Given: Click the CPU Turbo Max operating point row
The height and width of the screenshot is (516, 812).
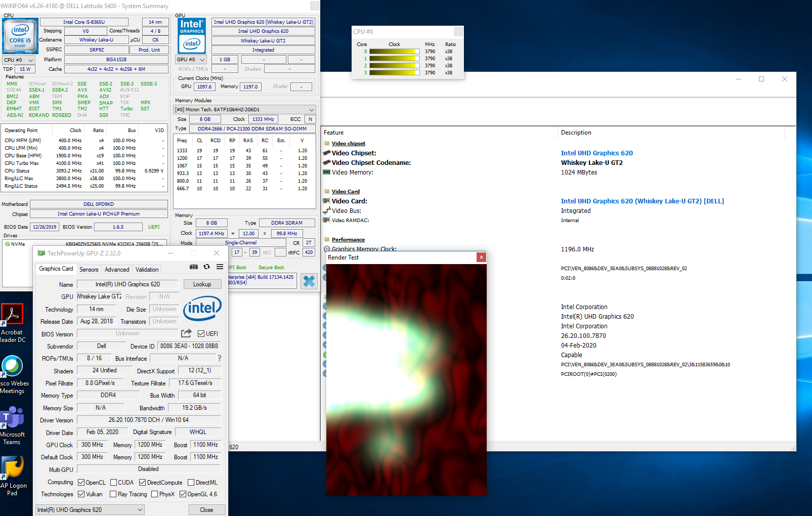Looking at the screenshot, I should (x=84, y=163).
